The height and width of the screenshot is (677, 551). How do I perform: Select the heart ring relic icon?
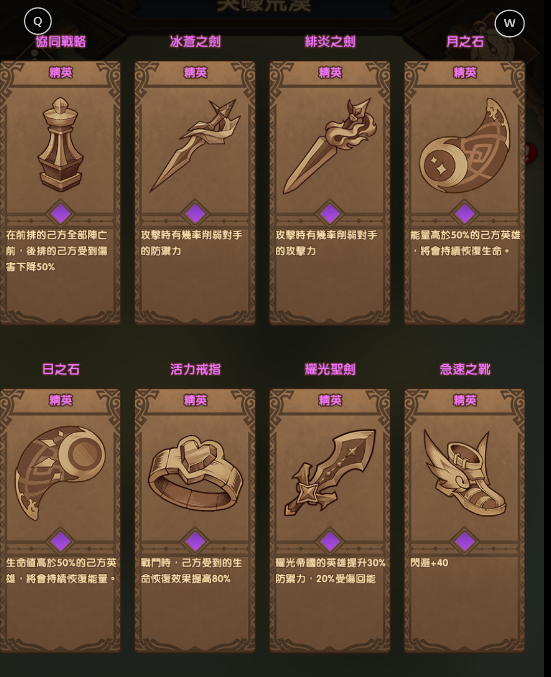click(x=195, y=473)
